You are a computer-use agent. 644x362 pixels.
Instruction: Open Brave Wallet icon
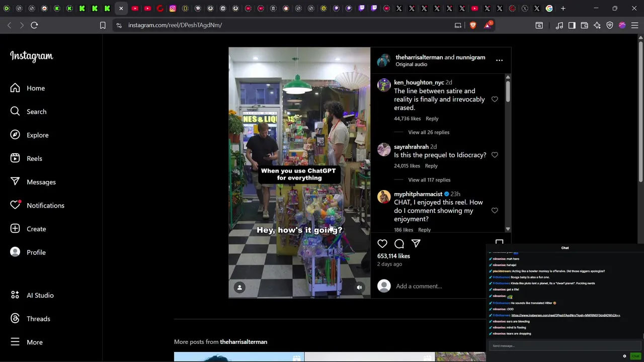click(585, 25)
